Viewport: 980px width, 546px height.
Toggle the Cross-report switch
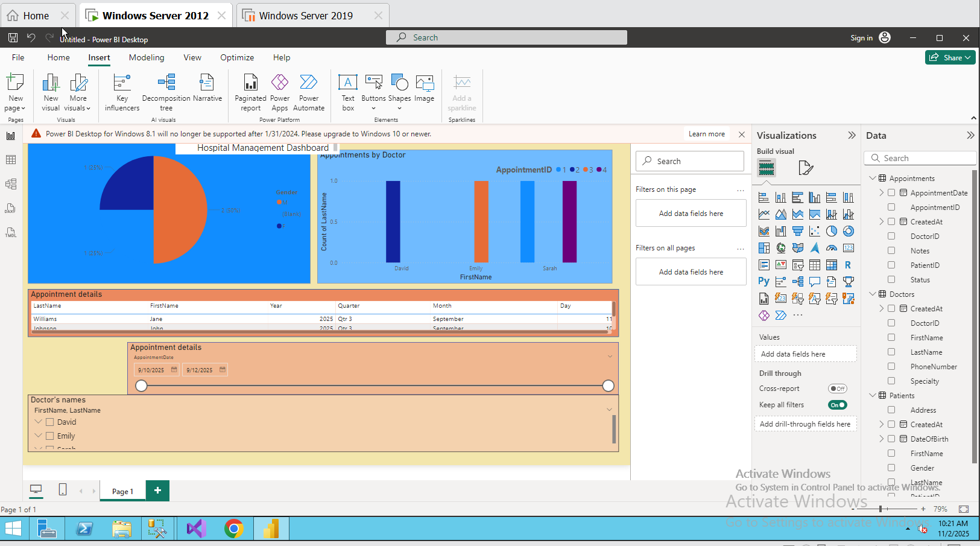pyautogui.click(x=837, y=389)
